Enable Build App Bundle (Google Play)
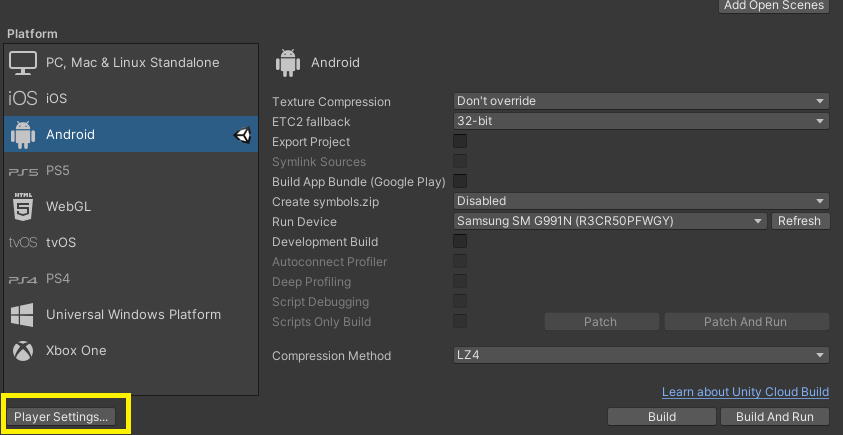 point(460,181)
